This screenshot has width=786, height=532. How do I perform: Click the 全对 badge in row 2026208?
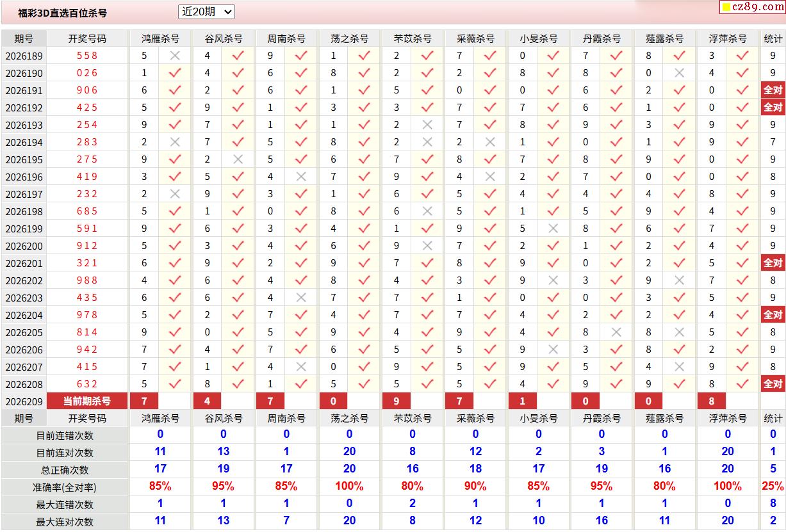coord(773,384)
